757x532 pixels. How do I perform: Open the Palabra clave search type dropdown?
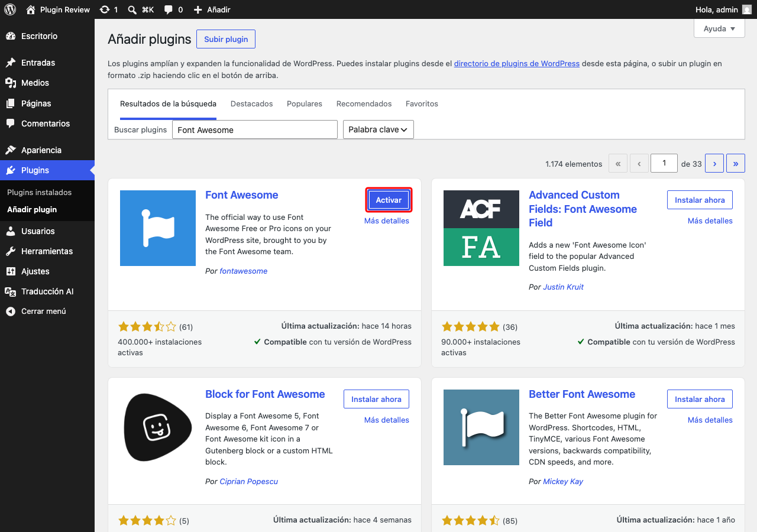pos(378,129)
